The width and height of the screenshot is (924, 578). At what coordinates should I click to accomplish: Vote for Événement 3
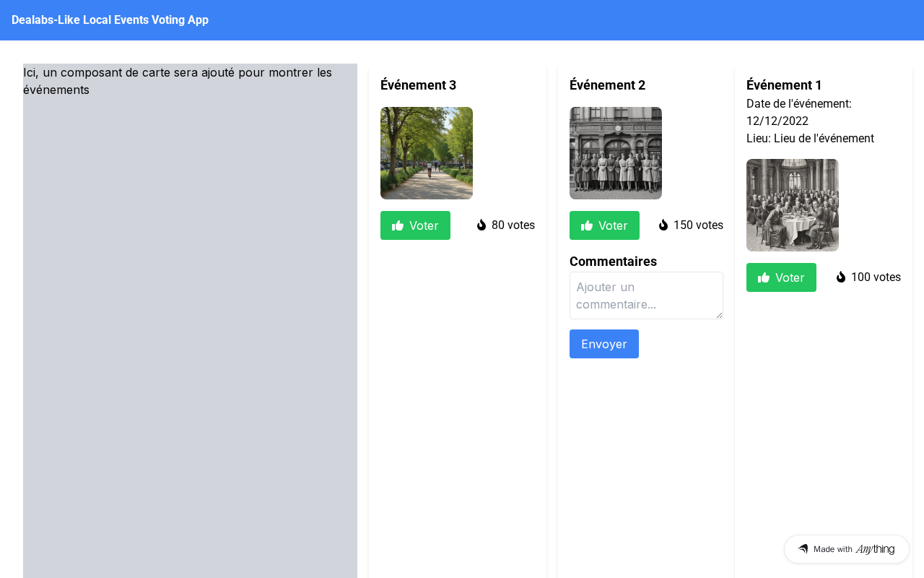point(415,225)
